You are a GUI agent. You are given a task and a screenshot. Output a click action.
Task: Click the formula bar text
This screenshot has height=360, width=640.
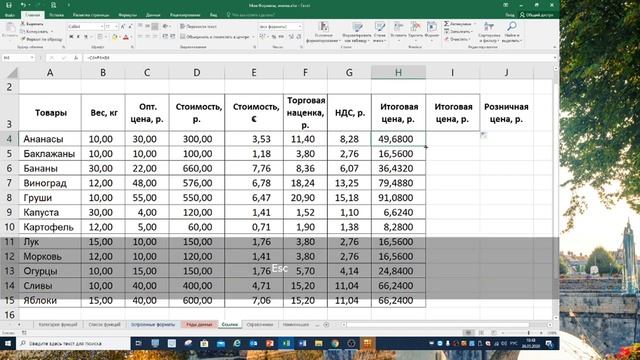97,58
